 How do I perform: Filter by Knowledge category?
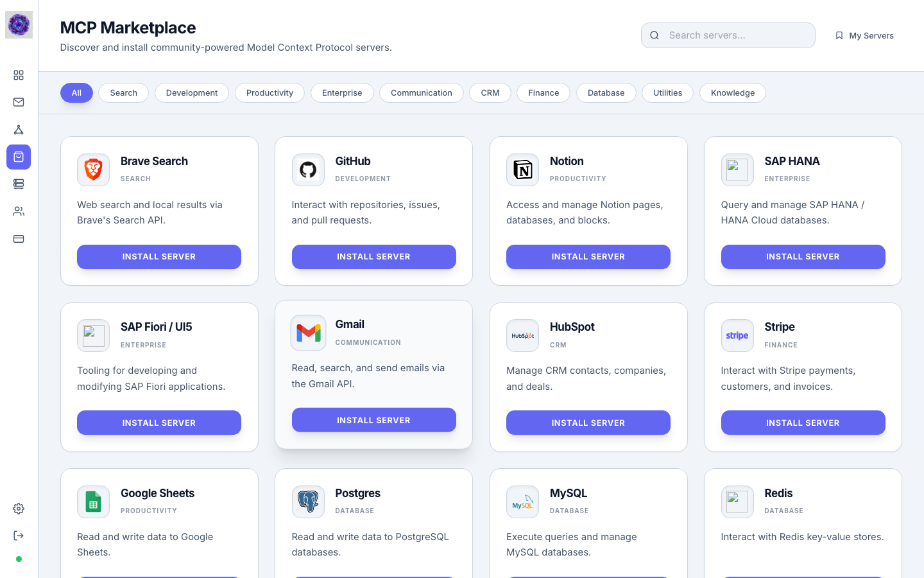[733, 93]
